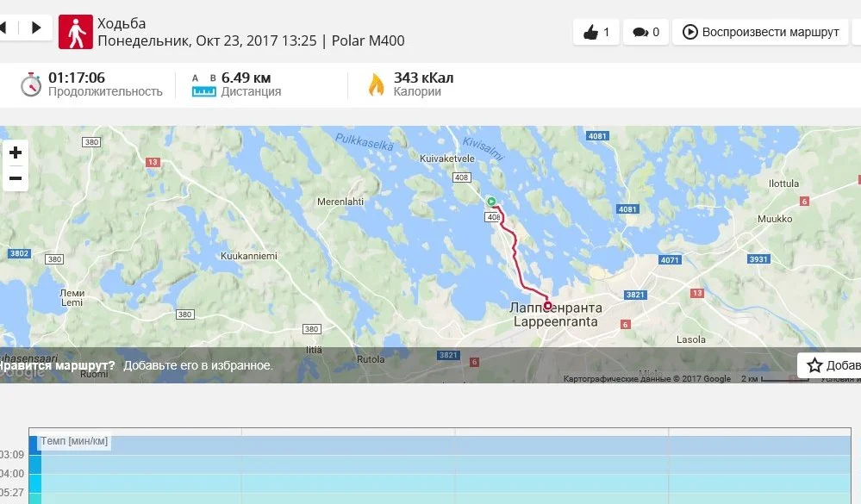Click the stopwatch duration icon
The width and height of the screenshot is (861, 504).
click(x=31, y=84)
